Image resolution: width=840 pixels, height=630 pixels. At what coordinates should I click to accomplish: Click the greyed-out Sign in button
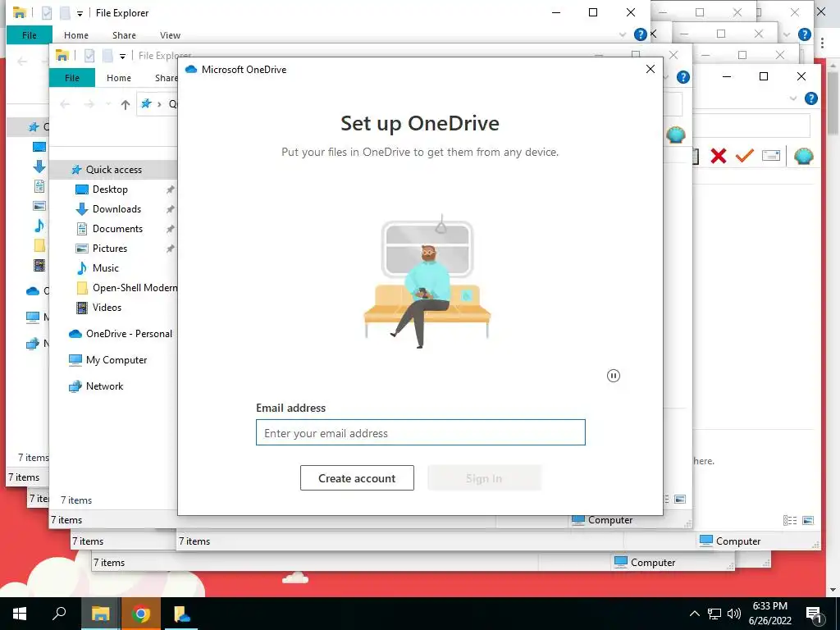point(484,478)
